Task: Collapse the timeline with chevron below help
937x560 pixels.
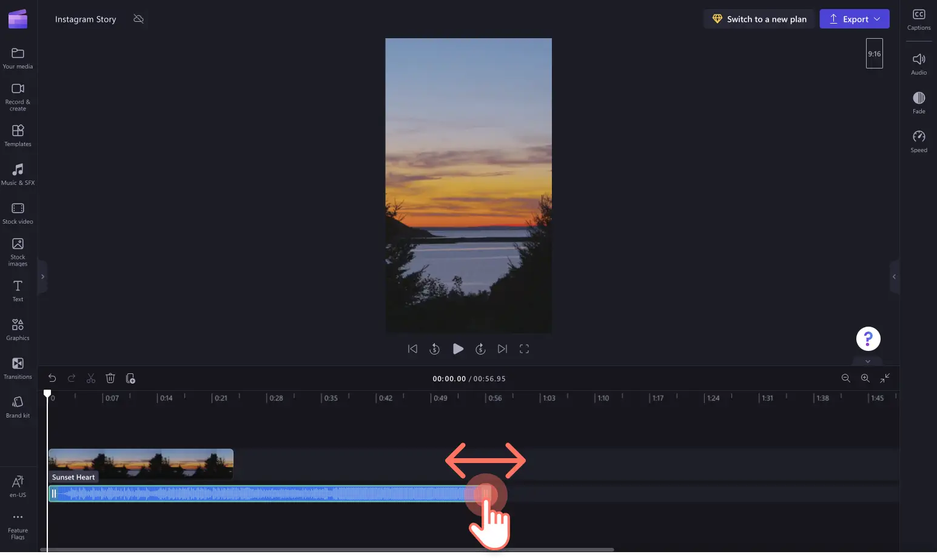Action: 868,361
